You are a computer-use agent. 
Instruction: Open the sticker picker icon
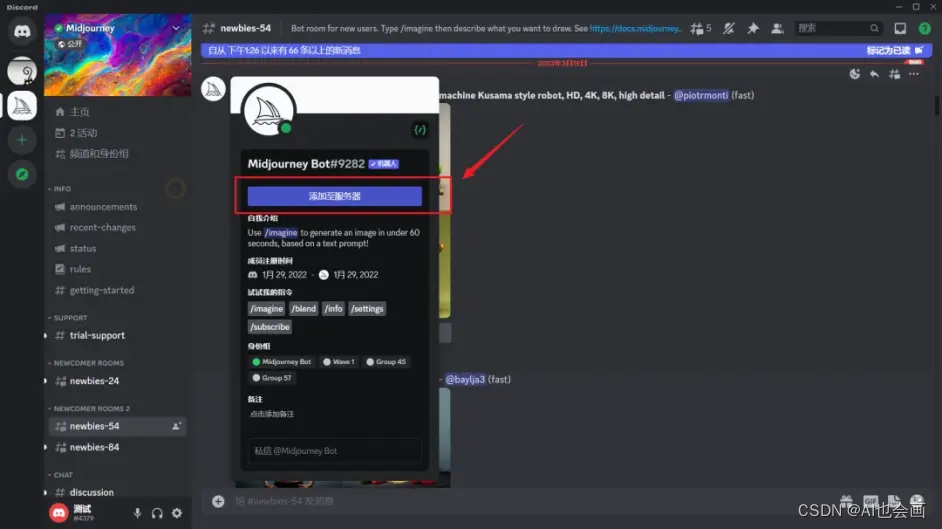894,501
